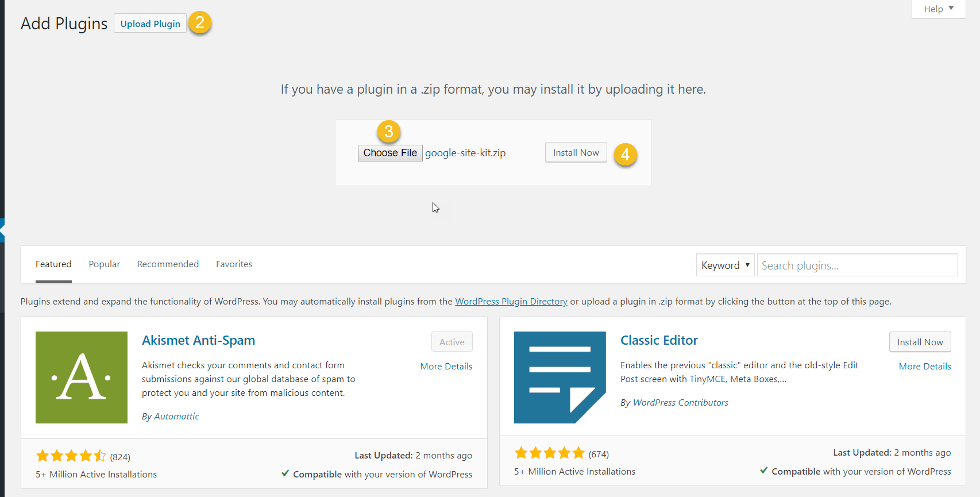Click the Choose File button
The width and height of the screenshot is (980, 497).
pos(390,153)
